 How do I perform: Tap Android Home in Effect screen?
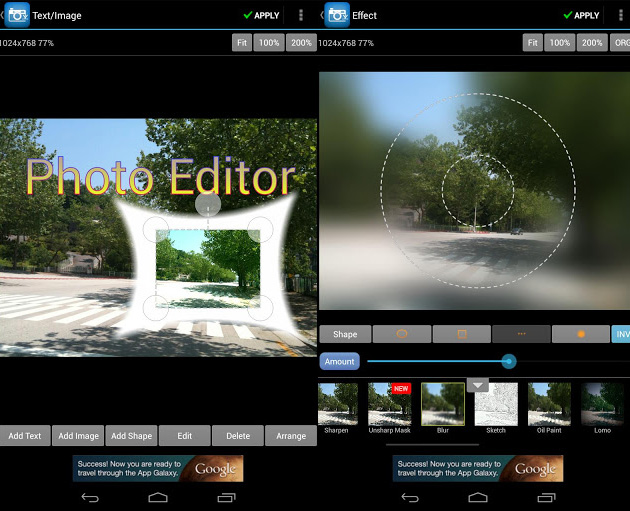[478, 497]
